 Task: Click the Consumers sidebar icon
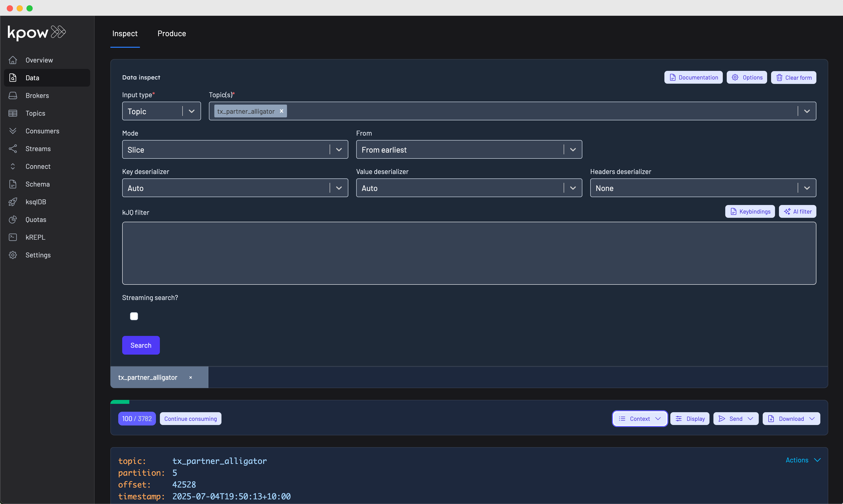13,131
